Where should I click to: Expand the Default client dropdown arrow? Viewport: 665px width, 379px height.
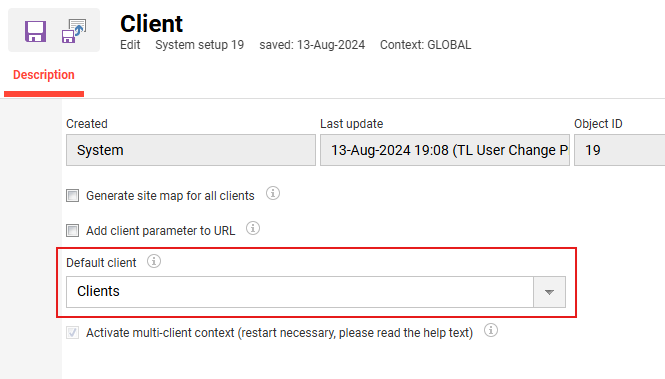[549, 292]
